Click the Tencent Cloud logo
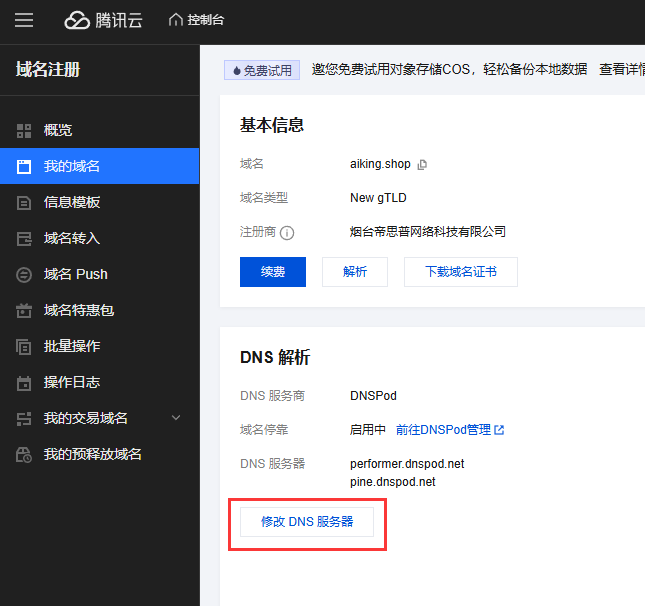645x606 pixels. click(x=103, y=20)
